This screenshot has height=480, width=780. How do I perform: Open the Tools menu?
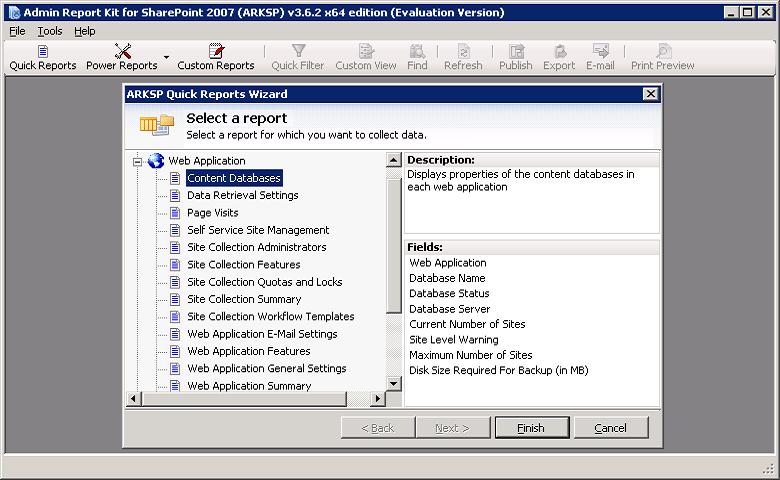50,31
